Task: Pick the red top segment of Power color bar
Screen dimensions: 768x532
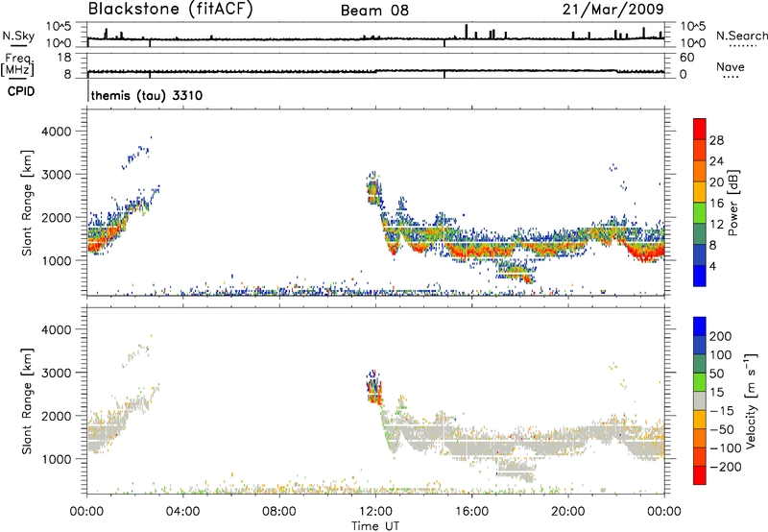Action: (x=700, y=129)
